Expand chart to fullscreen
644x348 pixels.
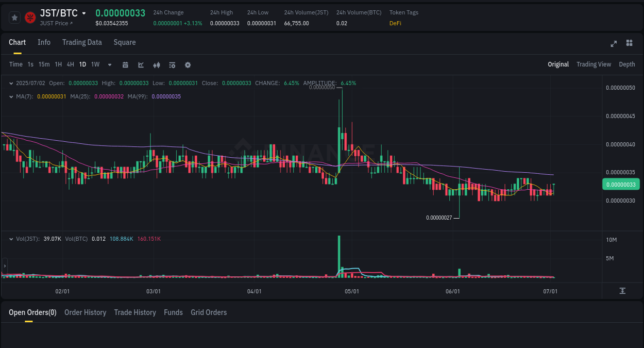click(613, 44)
